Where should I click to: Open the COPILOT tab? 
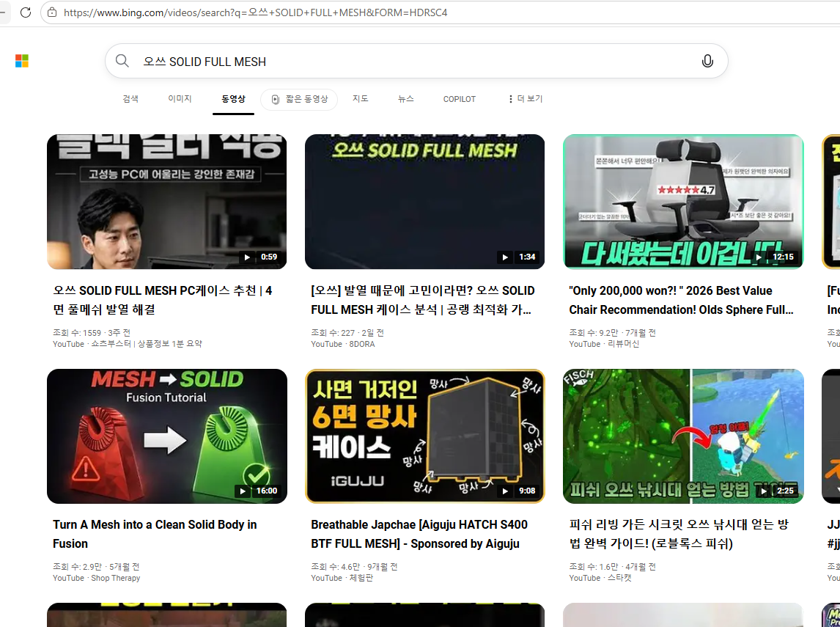459,99
